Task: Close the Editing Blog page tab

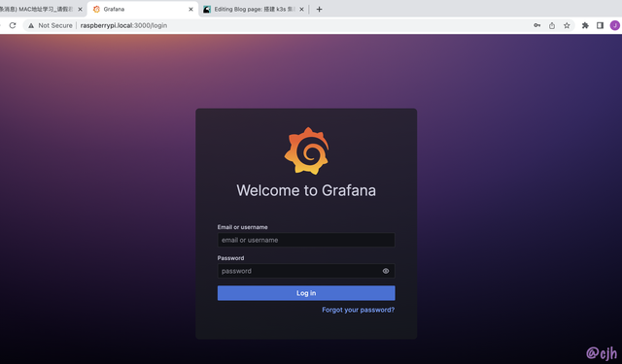Action: 301,9
